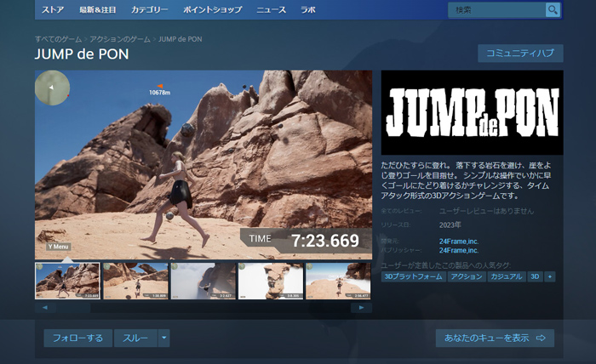
Task: Click the right arrow of thumbnail scroller
Action: coord(362,308)
